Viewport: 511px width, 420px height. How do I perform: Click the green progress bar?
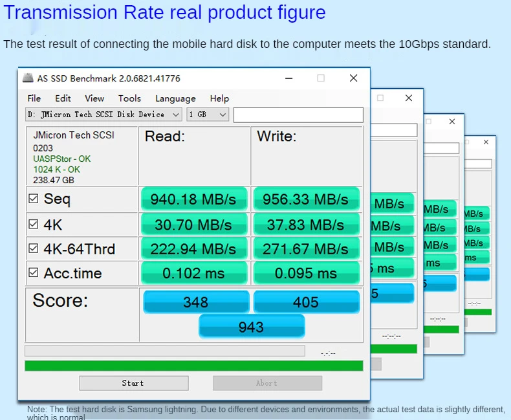(x=193, y=366)
